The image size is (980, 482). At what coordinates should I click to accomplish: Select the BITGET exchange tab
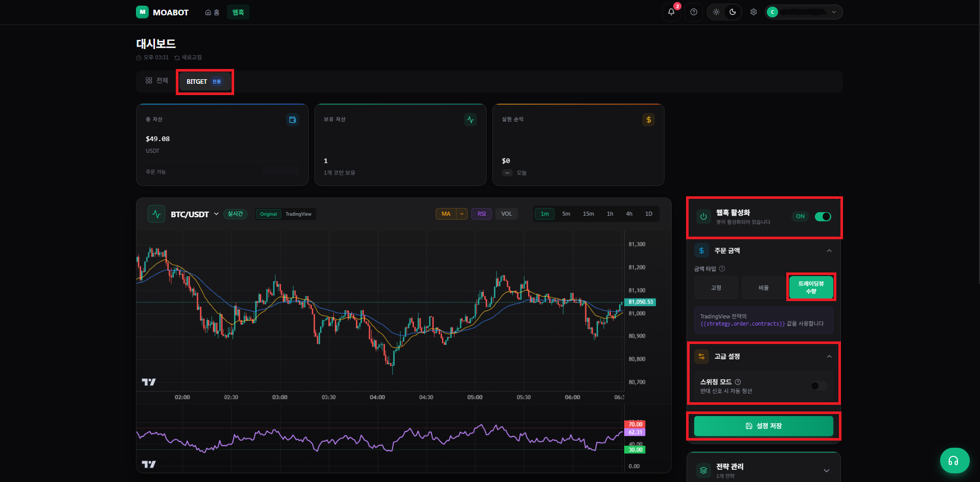[204, 81]
